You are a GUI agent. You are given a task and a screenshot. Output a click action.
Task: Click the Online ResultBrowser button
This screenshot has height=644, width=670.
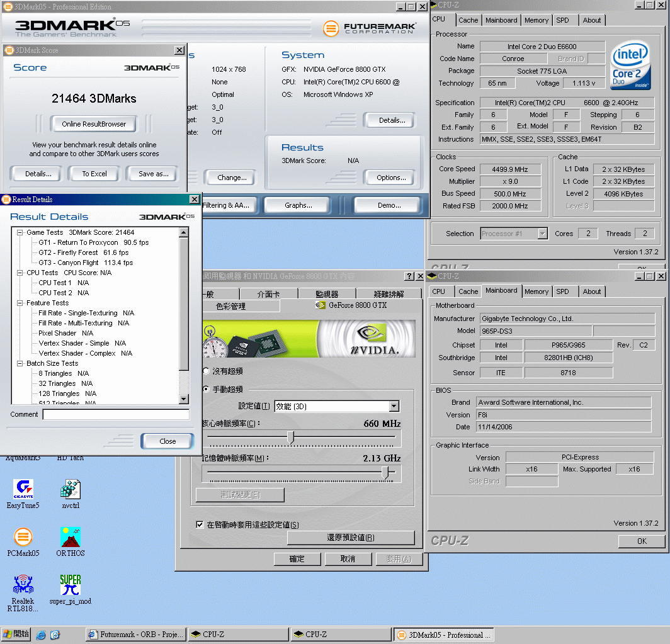click(94, 124)
